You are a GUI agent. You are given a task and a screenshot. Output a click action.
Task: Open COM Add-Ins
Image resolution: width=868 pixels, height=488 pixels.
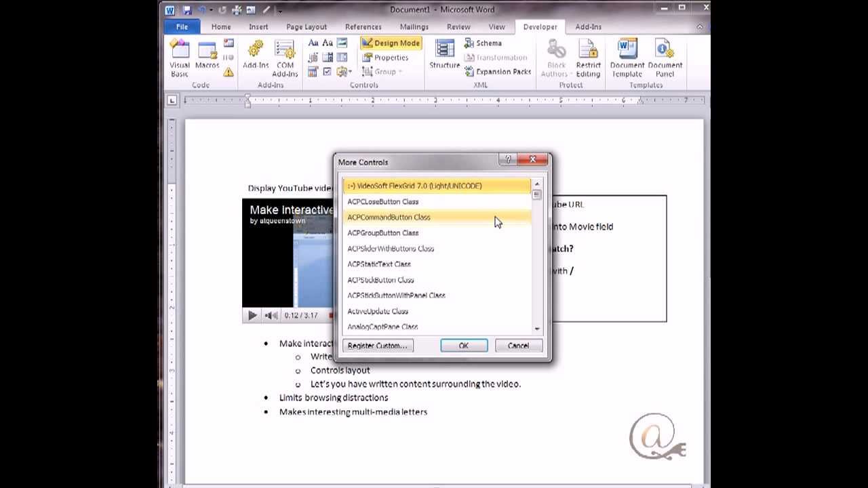pos(285,58)
